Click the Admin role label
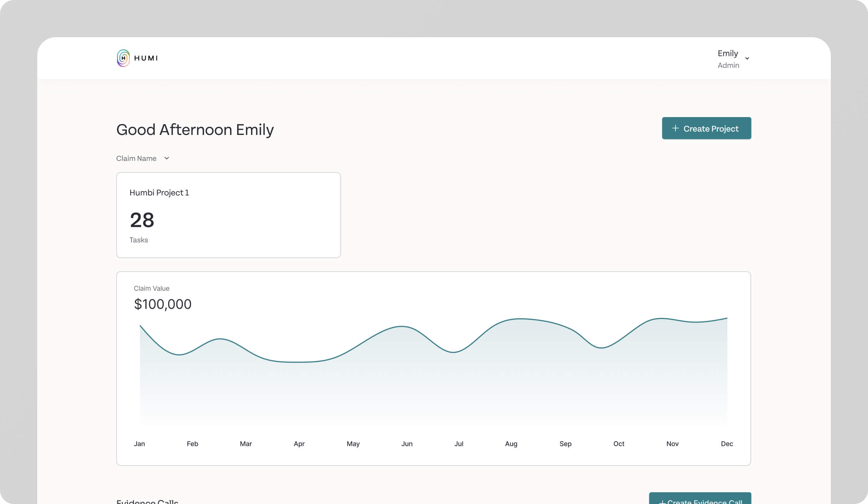This screenshot has height=504, width=868. coord(728,66)
